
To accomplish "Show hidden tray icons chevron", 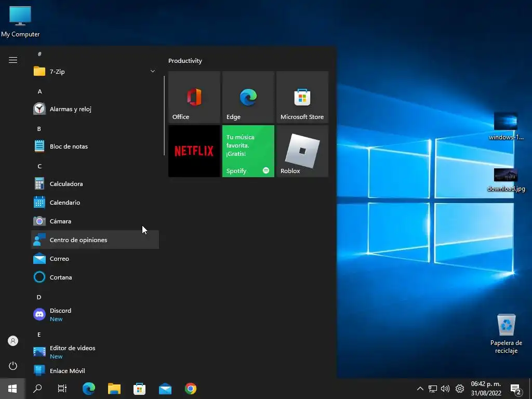I will pyautogui.click(x=420, y=389).
